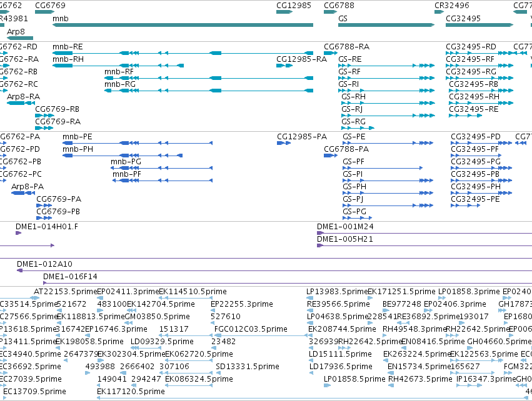Click EST AT22153.5prime label
The height and width of the screenshot is (401, 532).
pos(66,292)
